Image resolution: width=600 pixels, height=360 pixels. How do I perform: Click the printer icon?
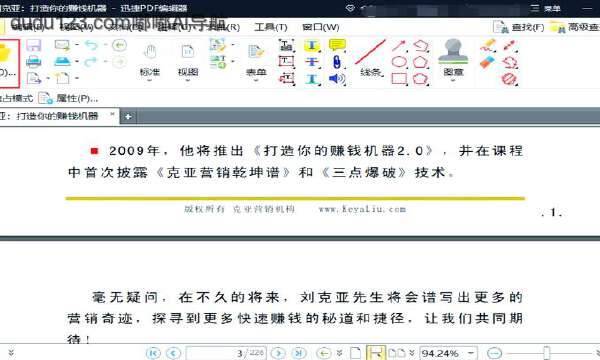pos(34,62)
